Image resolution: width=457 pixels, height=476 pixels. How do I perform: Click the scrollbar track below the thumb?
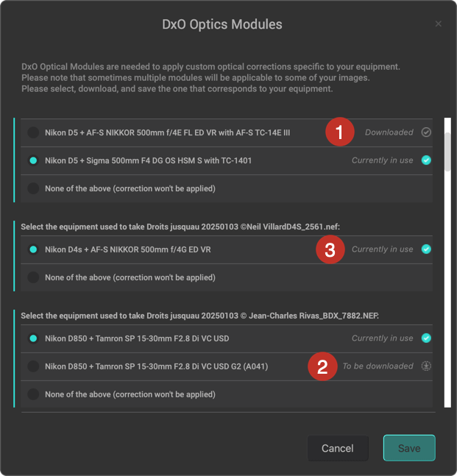(x=447, y=288)
